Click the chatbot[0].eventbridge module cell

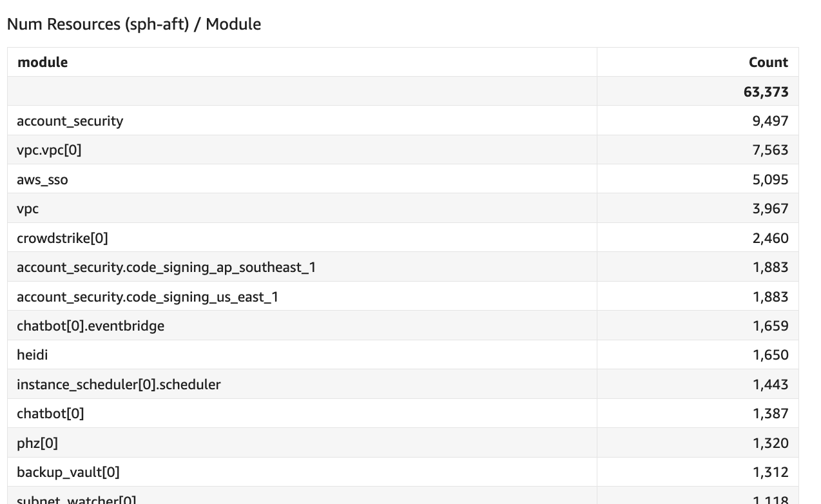click(90, 326)
